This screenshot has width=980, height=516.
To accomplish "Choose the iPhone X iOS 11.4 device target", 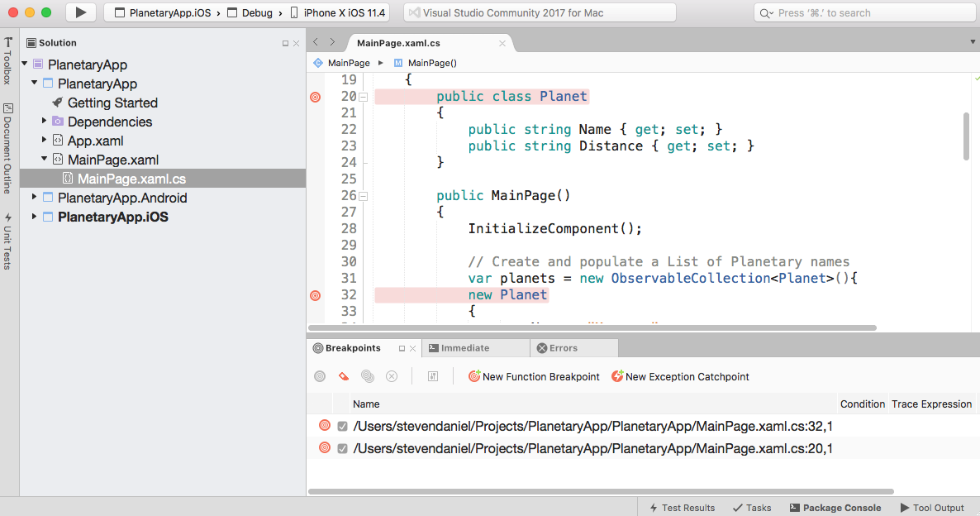I will 337,12.
